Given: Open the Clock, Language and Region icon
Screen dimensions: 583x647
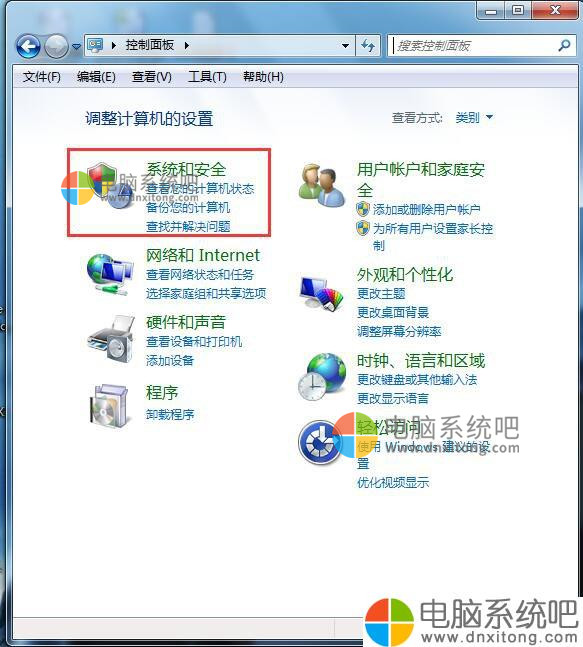Looking at the screenshot, I should [322, 377].
